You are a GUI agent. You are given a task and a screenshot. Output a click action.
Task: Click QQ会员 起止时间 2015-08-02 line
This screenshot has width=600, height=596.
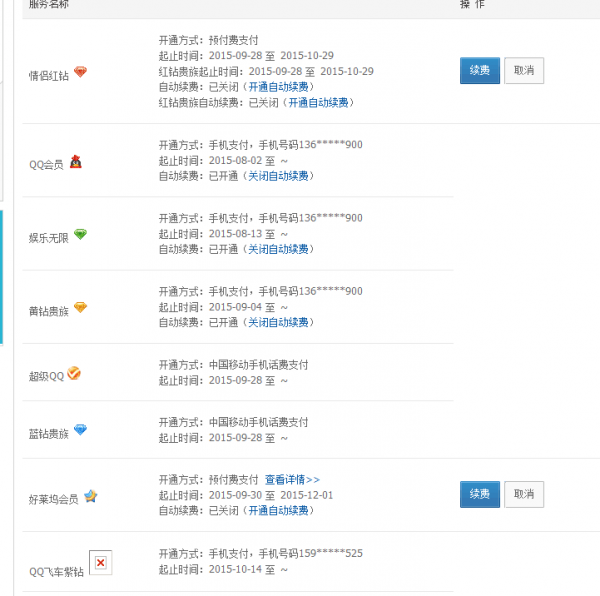pyautogui.click(x=223, y=161)
